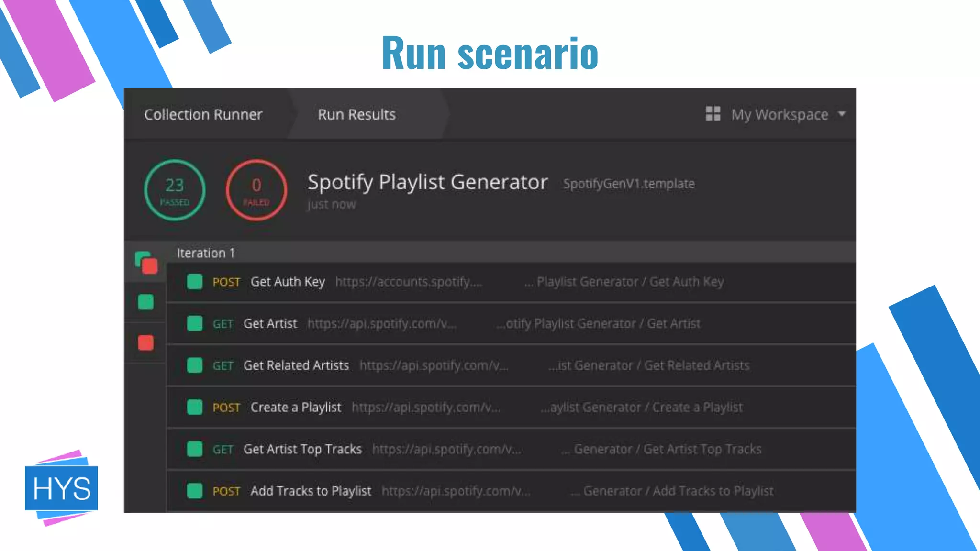This screenshot has width=980, height=551.
Task: Click the HYS logo
Action: pyautogui.click(x=61, y=488)
